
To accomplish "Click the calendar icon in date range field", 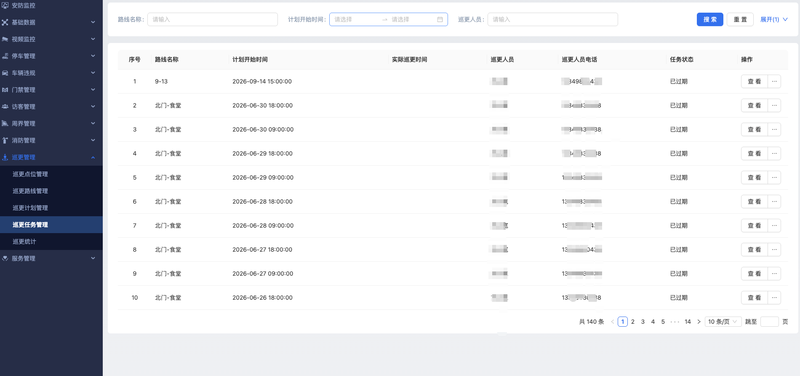I will click(x=440, y=19).
